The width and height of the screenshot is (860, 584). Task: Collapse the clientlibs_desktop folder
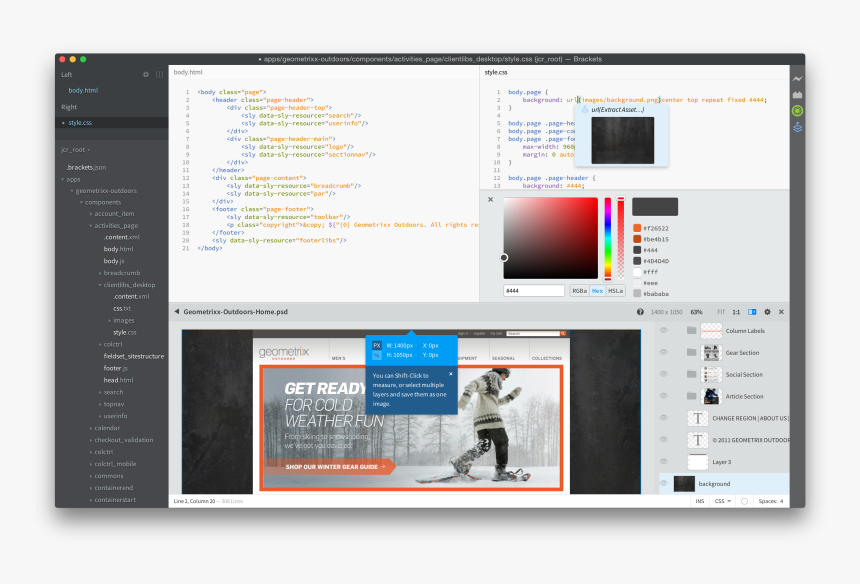[x=100, y=285]
